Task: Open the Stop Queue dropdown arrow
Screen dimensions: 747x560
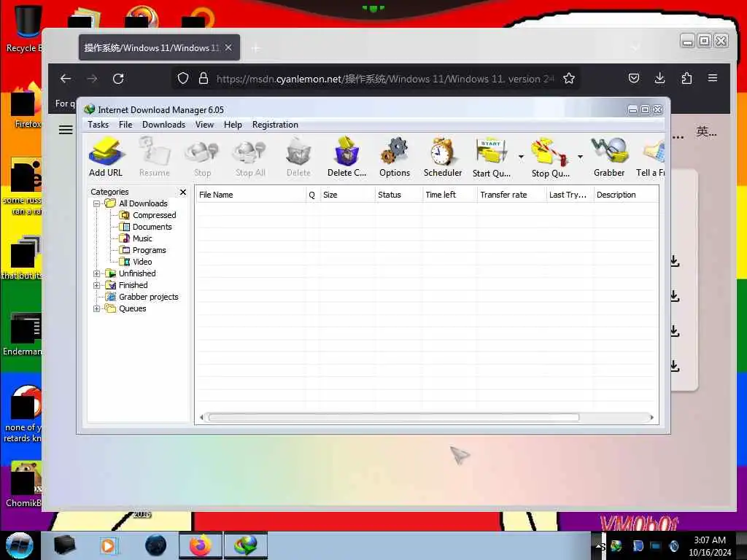Action: click(x=580, y=157)
